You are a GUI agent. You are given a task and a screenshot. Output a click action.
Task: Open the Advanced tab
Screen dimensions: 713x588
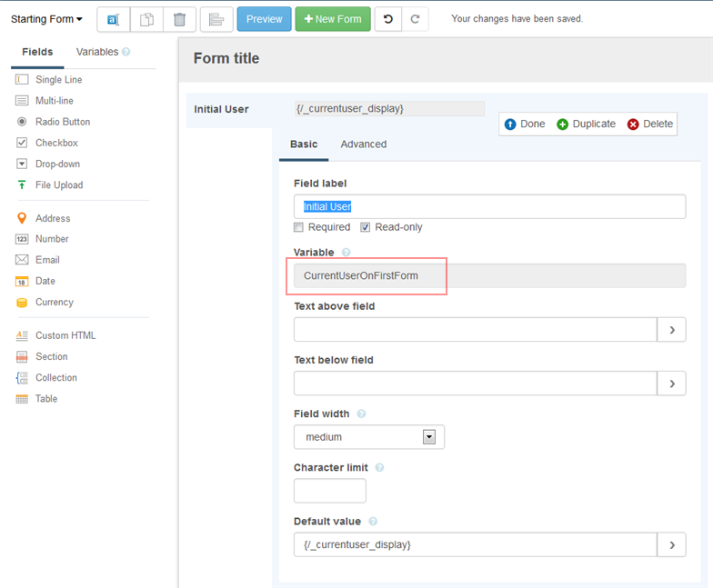pos(364,145)
